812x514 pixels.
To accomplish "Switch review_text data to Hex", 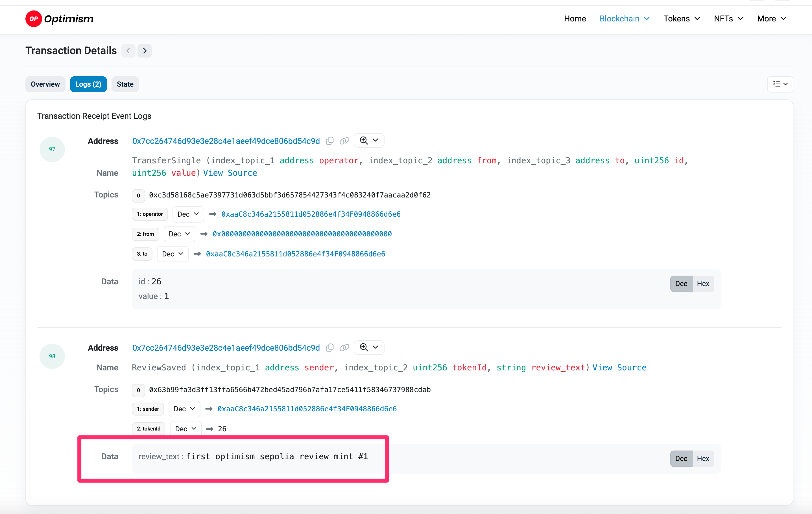I will click(703, 458).
